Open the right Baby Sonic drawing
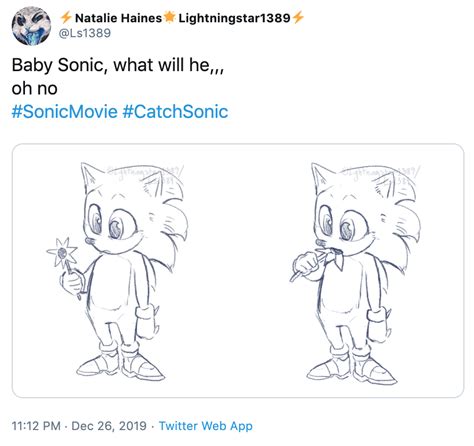 tap(351, 271)
